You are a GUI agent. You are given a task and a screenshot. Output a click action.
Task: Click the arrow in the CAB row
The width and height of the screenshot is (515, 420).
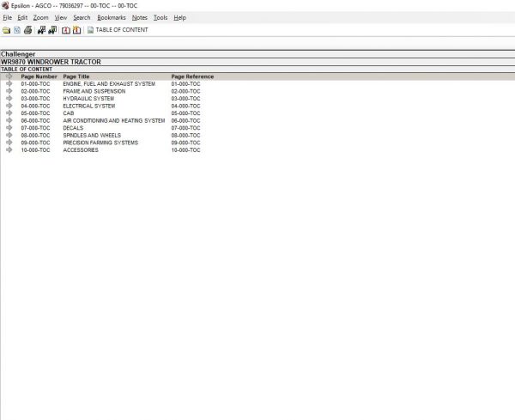[x=9, y=113]
